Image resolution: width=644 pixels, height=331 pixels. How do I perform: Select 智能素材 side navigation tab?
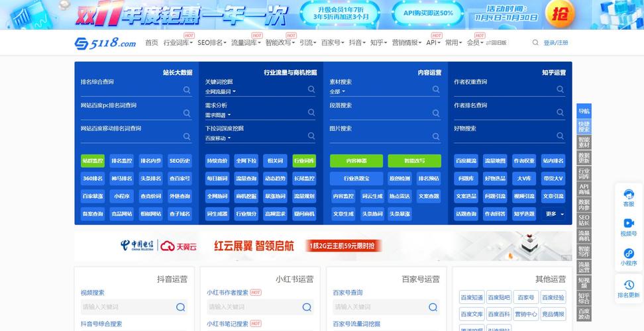pyautogui.click(x=584, y=142)
